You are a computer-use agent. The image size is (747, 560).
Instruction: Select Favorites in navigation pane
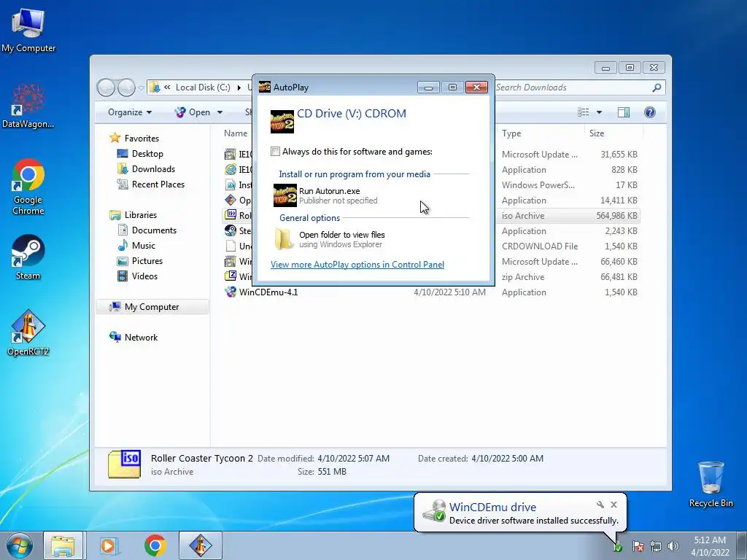click(x=142, y=138)
